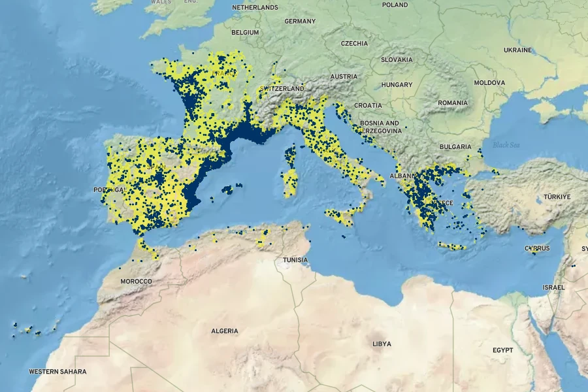Click the GERMANY country label
588x392 pixels.
(300, 22)
